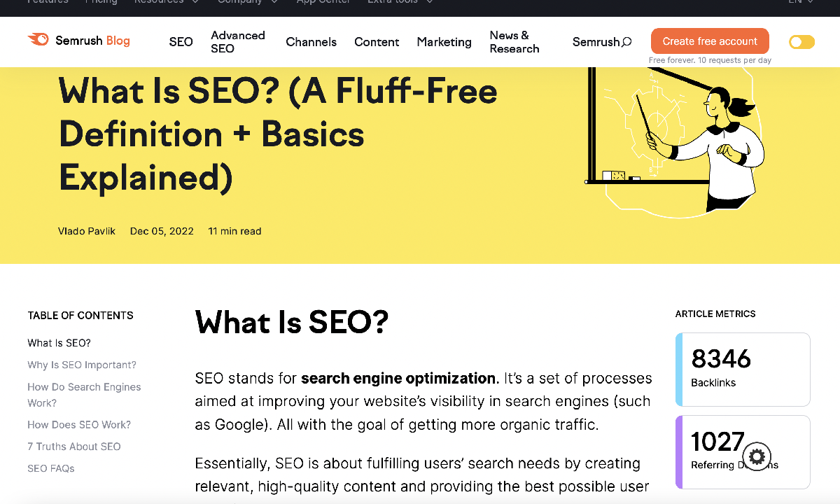Image resolution: width=840 pixels, height=504 pixels.
Task: Go to the Channels menu section
Action: 311,42
